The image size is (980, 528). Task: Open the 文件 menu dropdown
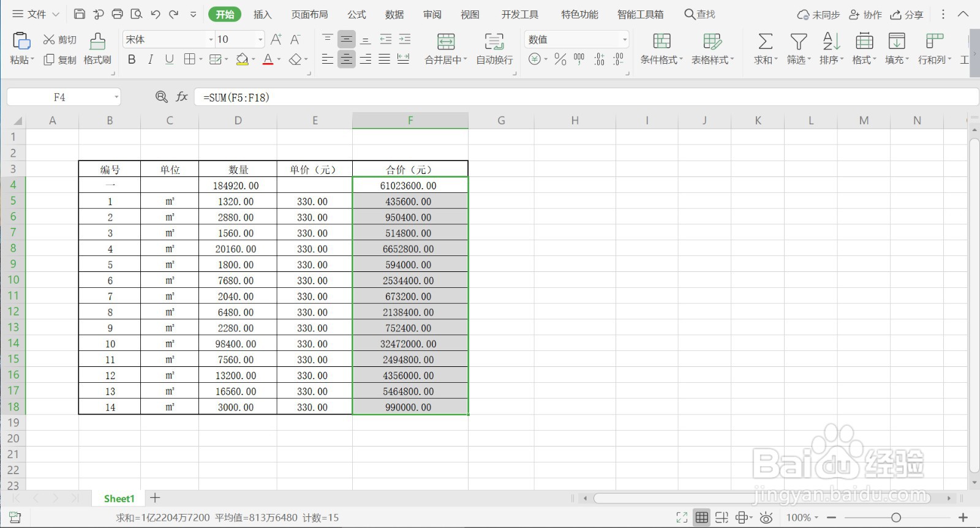[36, 14]
